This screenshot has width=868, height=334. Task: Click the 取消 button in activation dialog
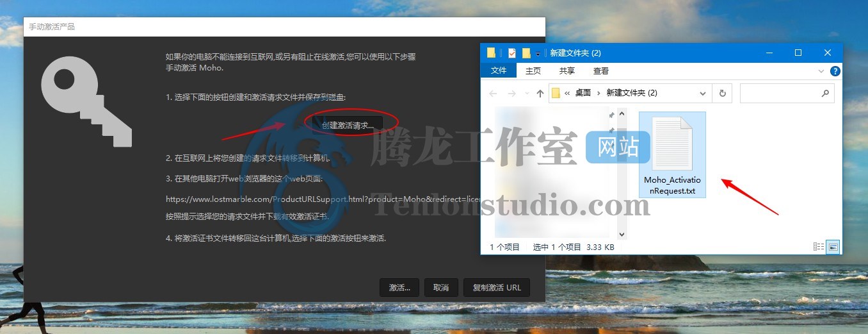441,288
